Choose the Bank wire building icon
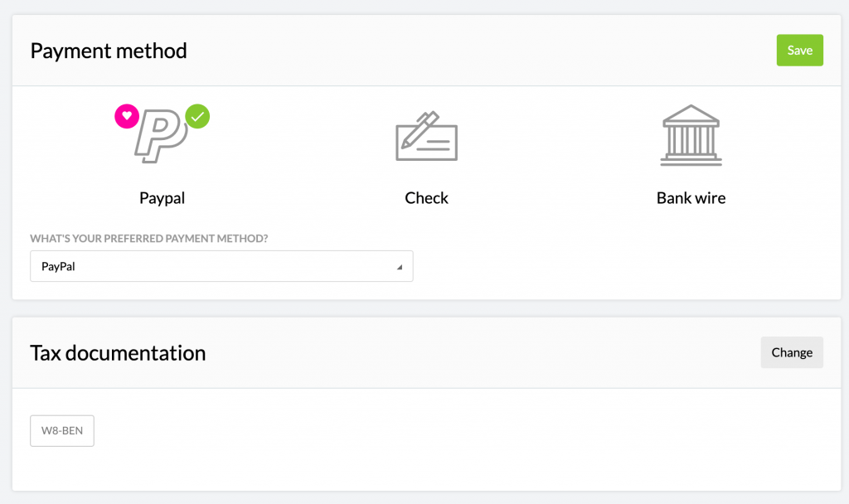 point(691,135)
